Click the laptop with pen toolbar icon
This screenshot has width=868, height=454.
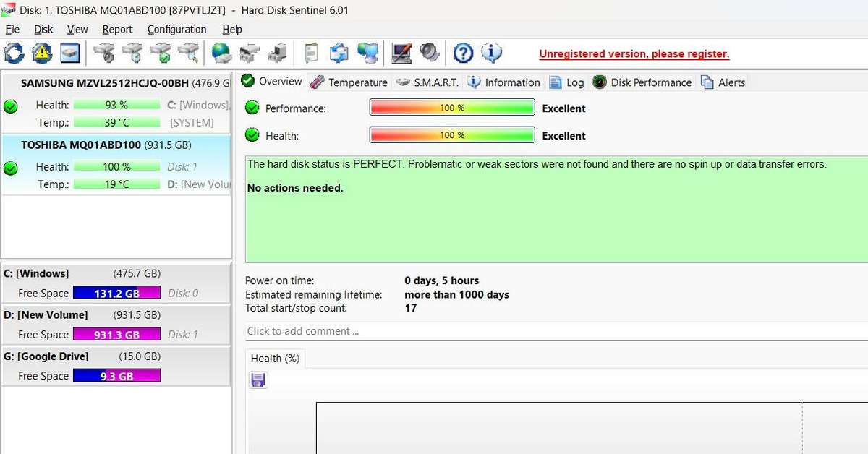pos(401,53)
